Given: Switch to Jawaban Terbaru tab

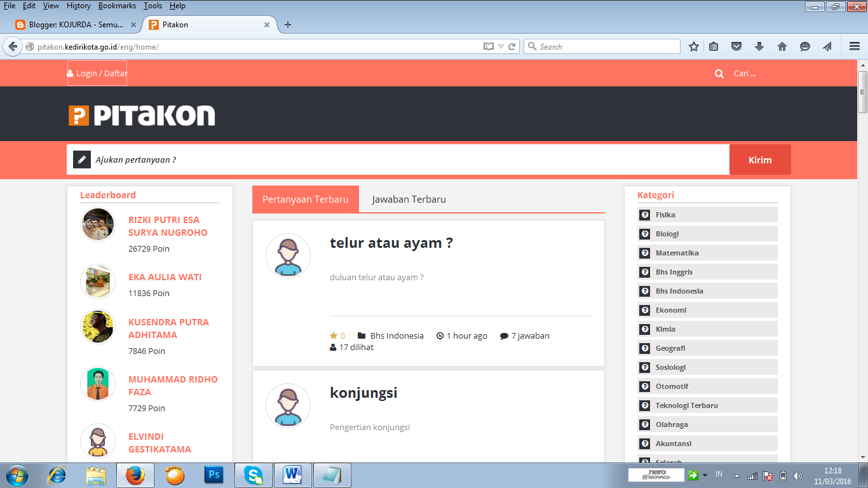Looking at the screenshot, I should coord(409,199).
